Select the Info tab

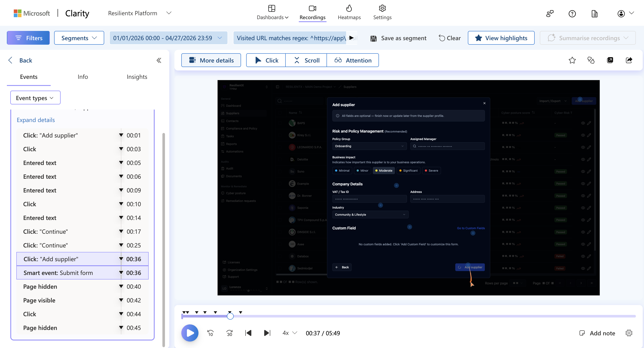83,77
